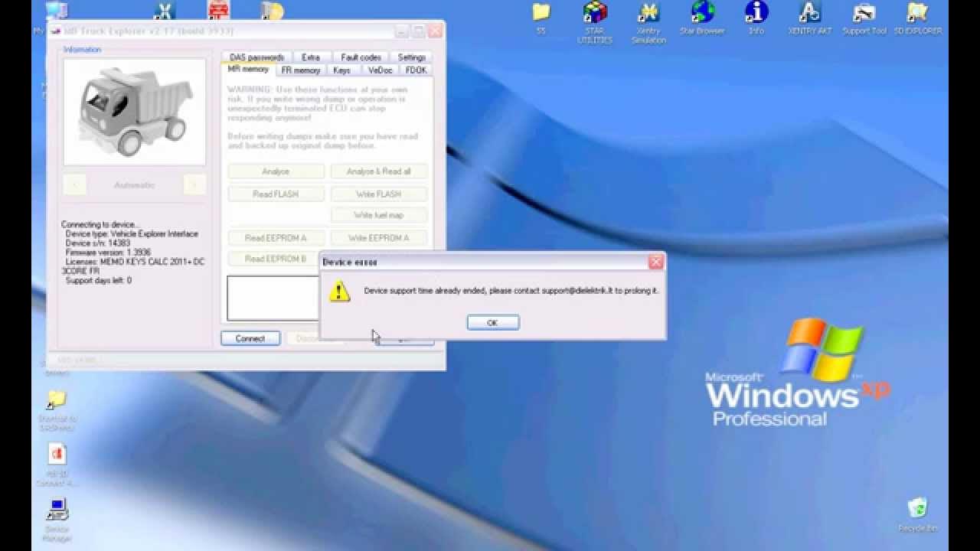The image size is (980, 551).
Task: Open the Support Tool desktop shortcut
Action: pyautogui.click(x=864, y=18)
